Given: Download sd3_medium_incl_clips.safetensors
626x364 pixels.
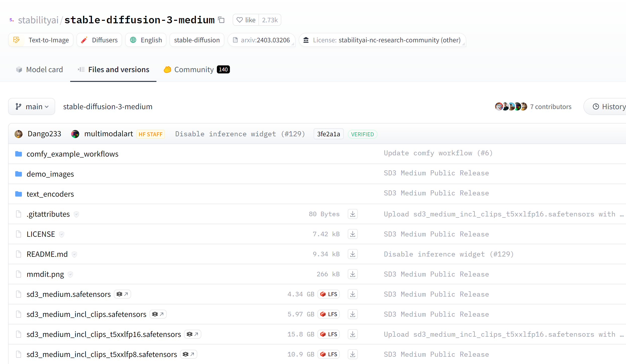Looking at the screenshot, I should click(352, 314).
